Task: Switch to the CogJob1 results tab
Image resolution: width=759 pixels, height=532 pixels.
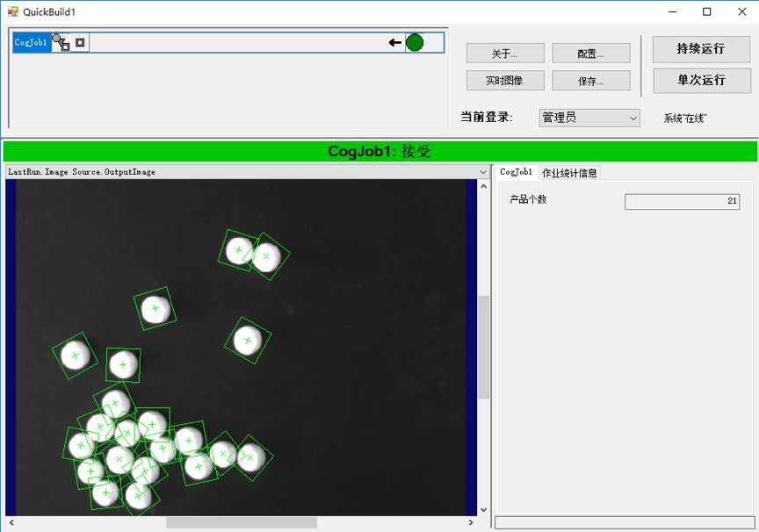Action: coord(516,172)
